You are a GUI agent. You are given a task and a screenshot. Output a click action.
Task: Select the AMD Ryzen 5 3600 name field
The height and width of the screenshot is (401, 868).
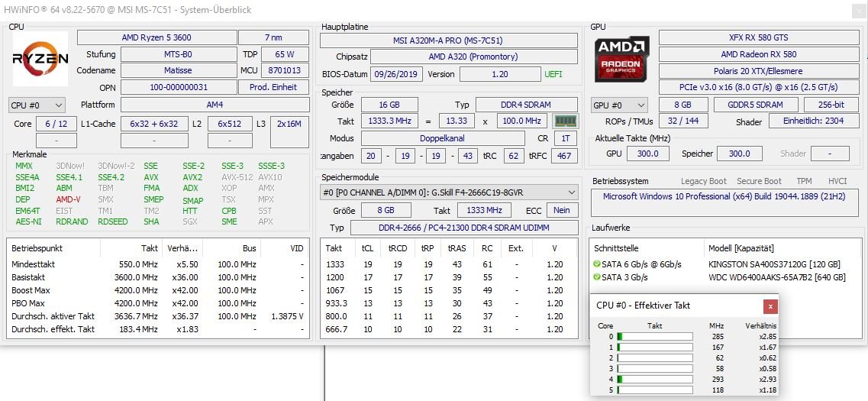coord(156,37)
